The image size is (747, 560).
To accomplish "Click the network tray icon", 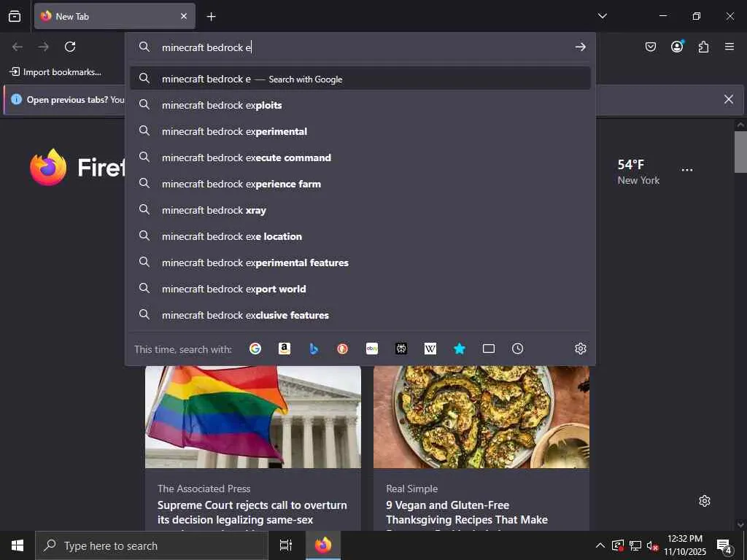I will coord(635,545).
